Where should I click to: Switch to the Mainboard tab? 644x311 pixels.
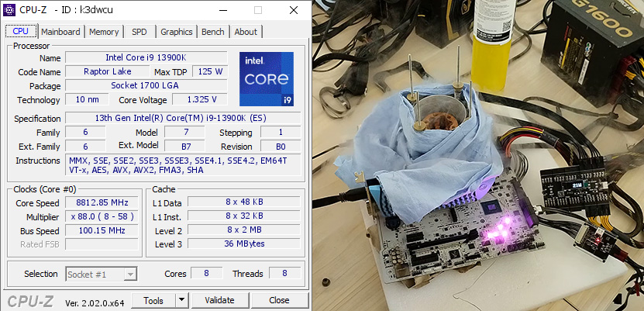coord(60,32)
